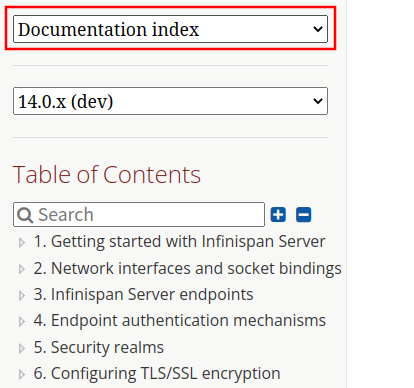Open the Documentation index dropdown
Viewport: 414px width, 388px height.
pos(170,29)
